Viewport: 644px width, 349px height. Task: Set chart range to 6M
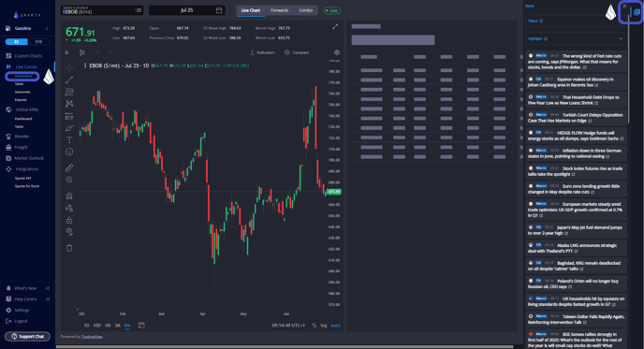(127, 326)
